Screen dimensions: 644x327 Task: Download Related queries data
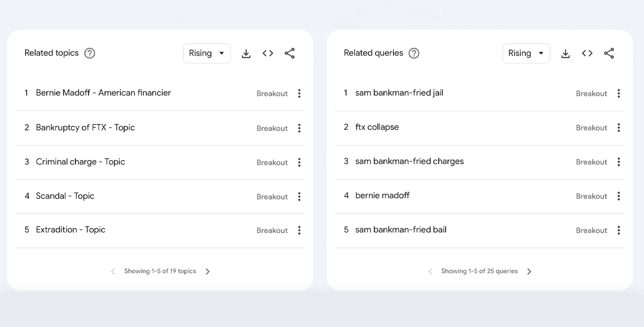[x=566, y=53]
